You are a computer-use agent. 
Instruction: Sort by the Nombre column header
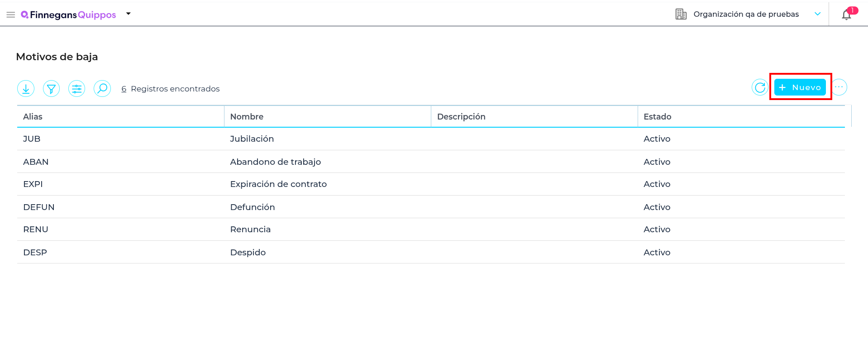click(247, 117)
